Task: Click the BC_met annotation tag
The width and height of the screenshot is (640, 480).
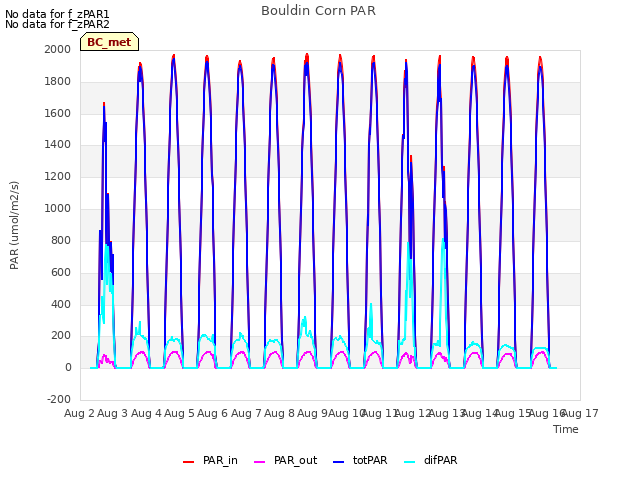Action: 109,42
